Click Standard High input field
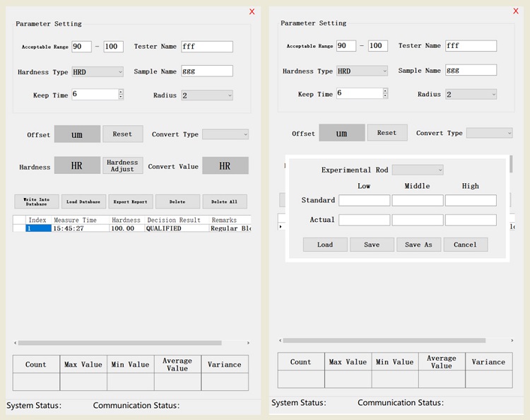 point(471,200)
